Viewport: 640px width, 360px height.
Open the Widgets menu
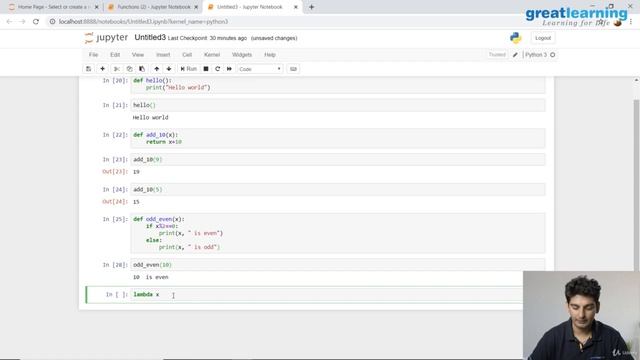click(x=242, y=55)
